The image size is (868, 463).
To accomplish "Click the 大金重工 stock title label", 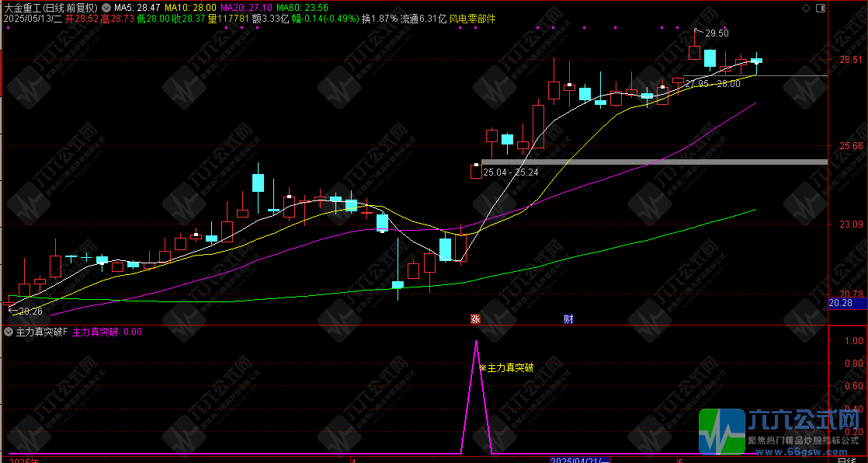I will click(x=24, y=8).
